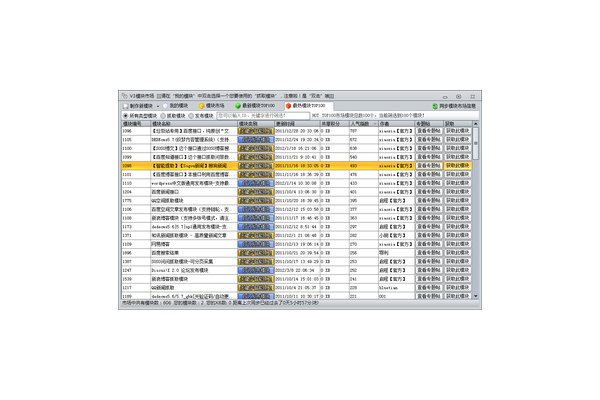
Task: Switch to the 我的模块 tab
Action: point(176,105)
